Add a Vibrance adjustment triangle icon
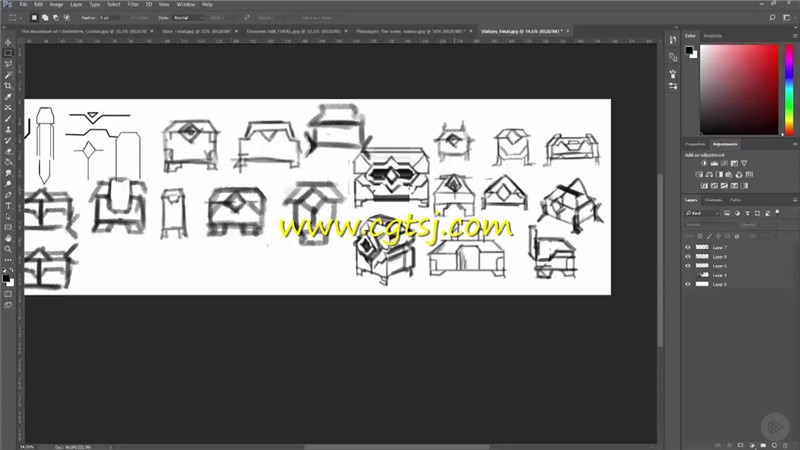 [x=744, y=163]
